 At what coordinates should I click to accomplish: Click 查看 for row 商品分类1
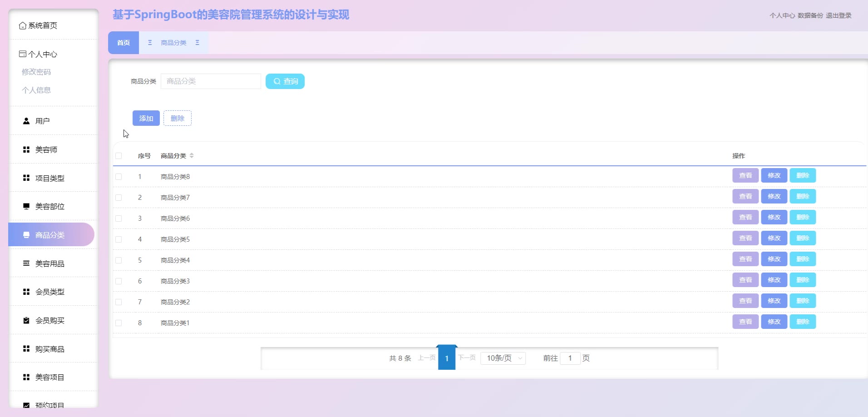[745, 322]
